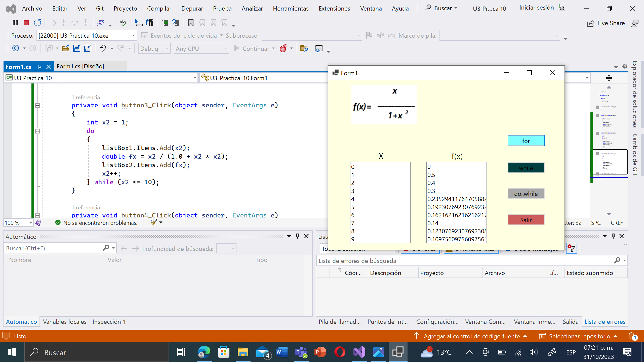Stop debugging with the red square icon

point(26,23)
